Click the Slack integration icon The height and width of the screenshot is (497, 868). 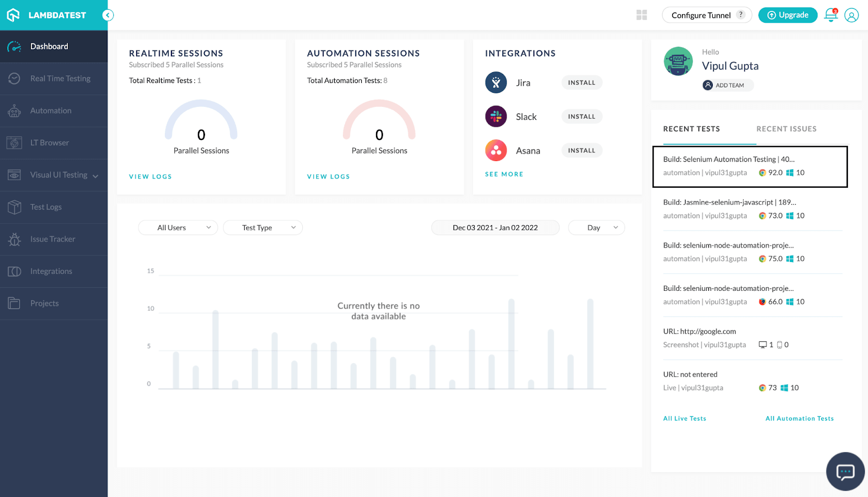[496, 116]
